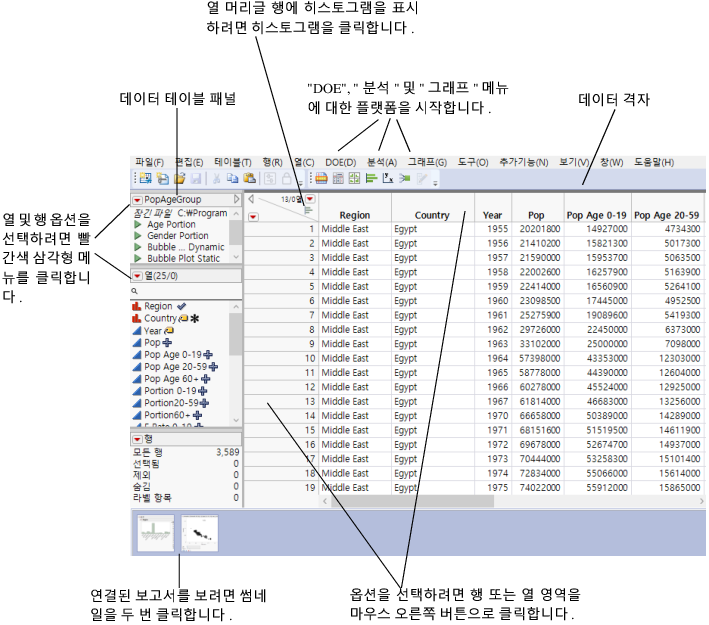Click formula plus icon beside Portion 0-19

(x=203, y=391)
